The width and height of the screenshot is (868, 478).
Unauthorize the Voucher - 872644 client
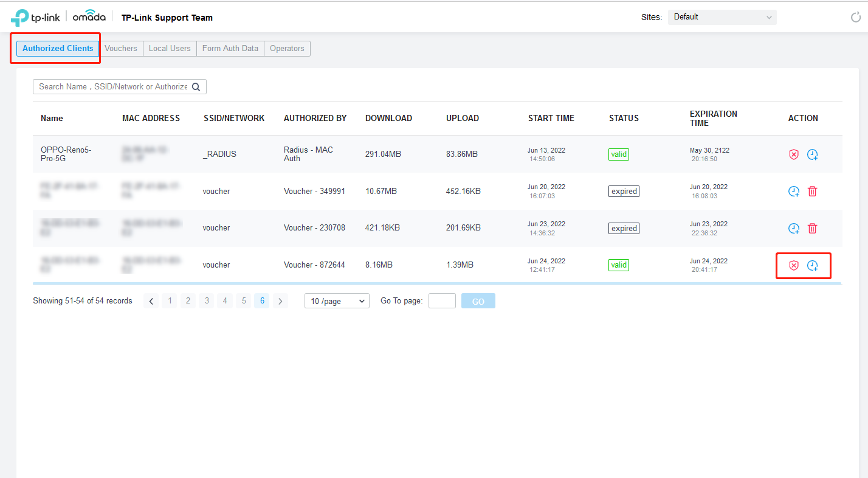[x=793, y=266]
